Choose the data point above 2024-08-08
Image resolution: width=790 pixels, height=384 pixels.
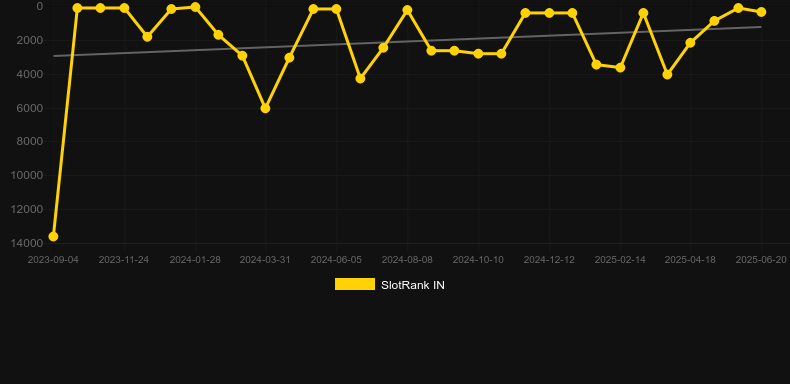point(407,10)
